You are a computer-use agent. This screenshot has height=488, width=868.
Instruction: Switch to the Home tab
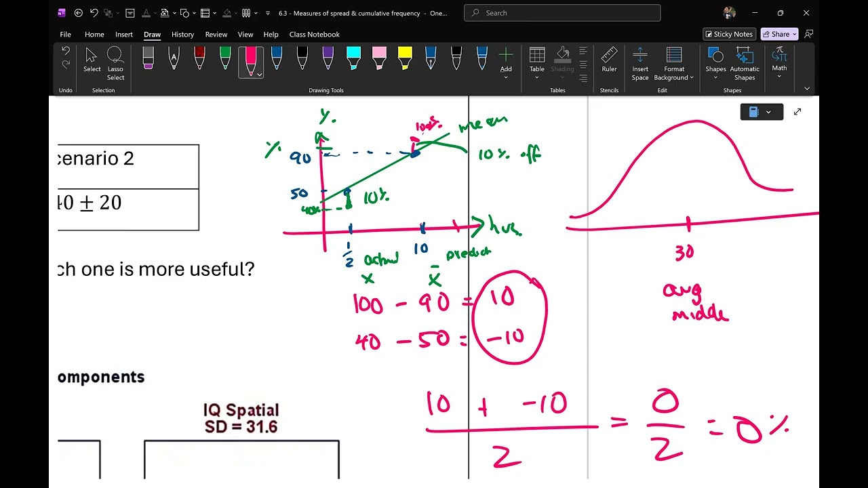click(x=94, y=35)
